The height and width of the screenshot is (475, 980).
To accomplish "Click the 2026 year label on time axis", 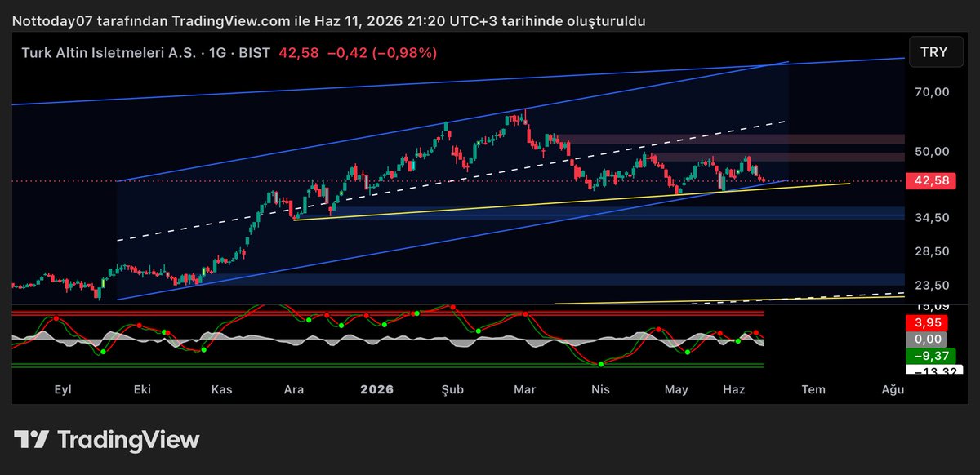I will tap(377, 389).
